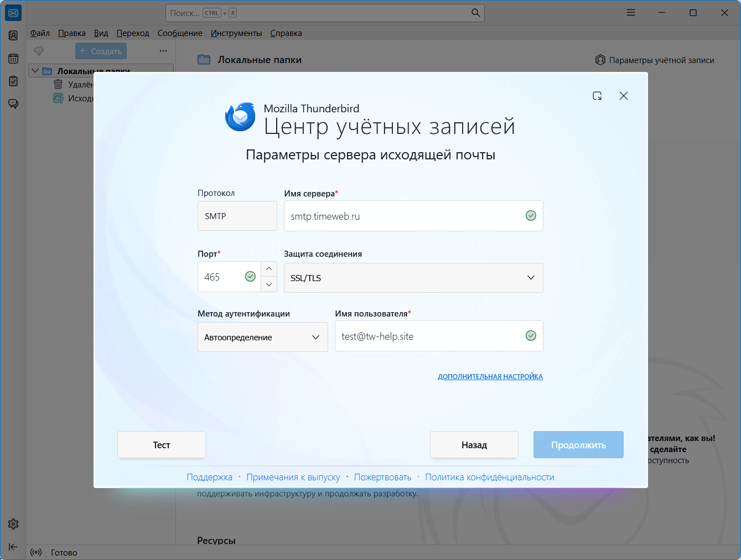
Task: Click the account settings icon beside Параметры учётной записи
Action: [600, 60]
